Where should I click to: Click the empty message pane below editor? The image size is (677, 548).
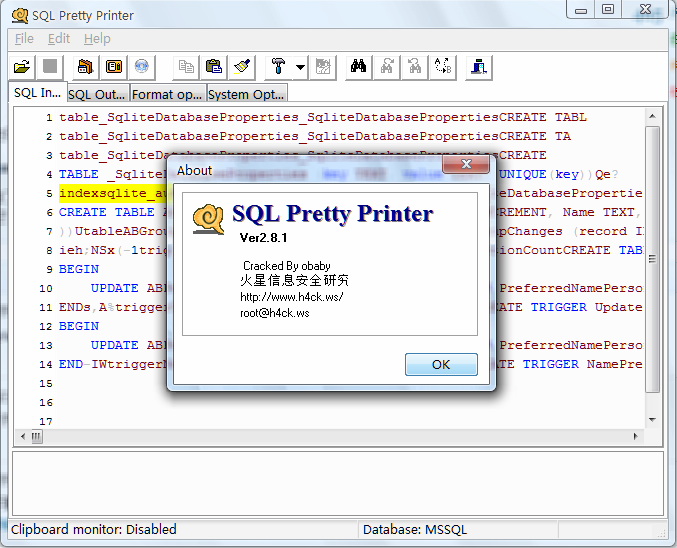pyautogui.click(x=338, y=483)
